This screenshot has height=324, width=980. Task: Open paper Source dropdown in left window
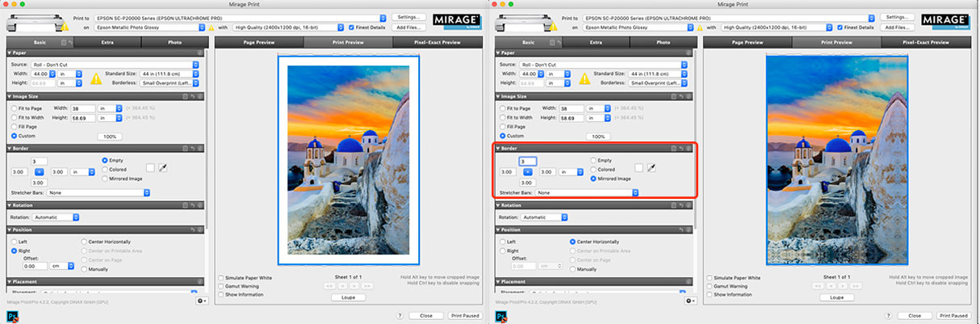116,65
